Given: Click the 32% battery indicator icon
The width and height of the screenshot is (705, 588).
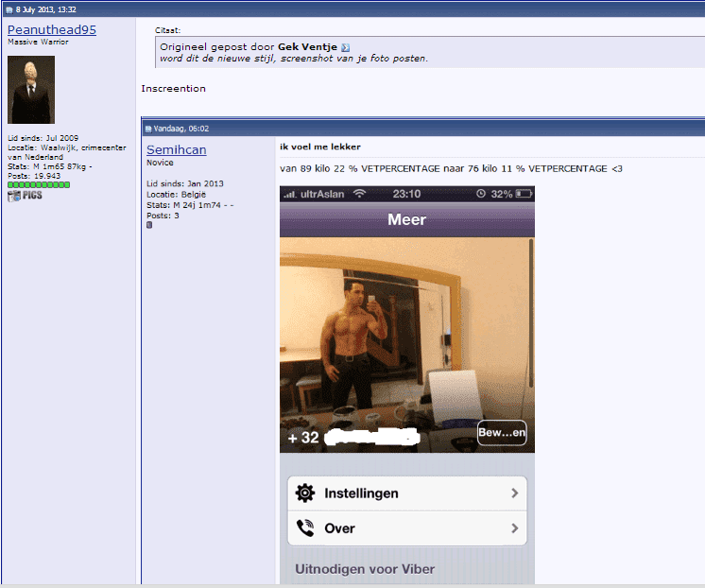Looking at the screenshot, I should coord(522,194).
